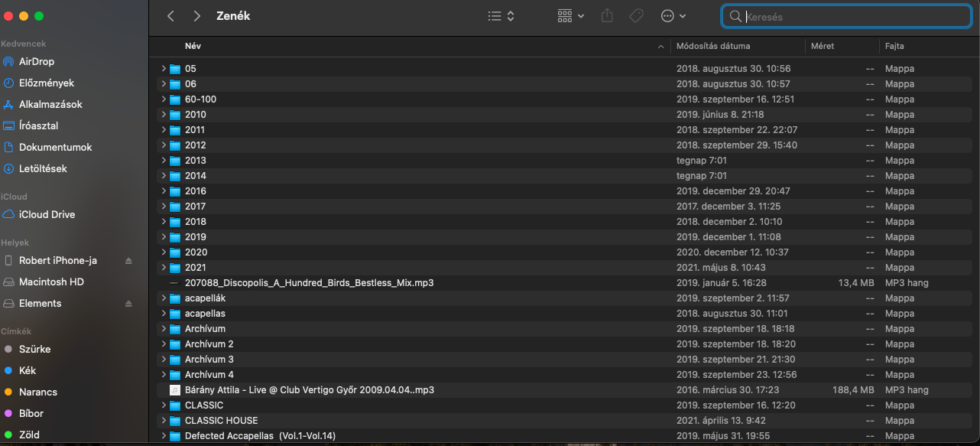Expand the acapellák folder
The height and width of the screenshot is (446, 980).
click(x=164, y=298)
